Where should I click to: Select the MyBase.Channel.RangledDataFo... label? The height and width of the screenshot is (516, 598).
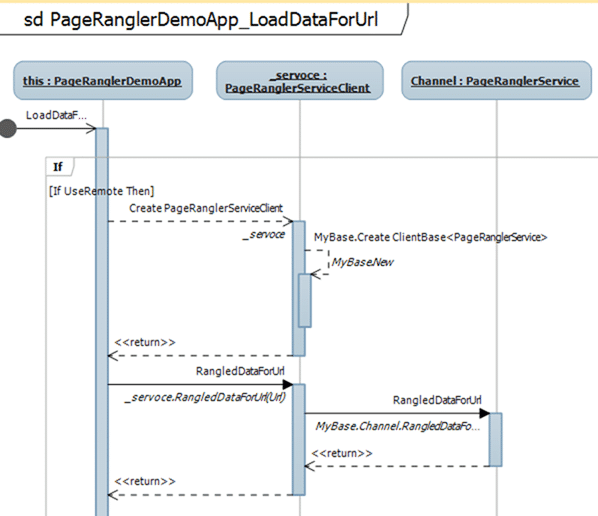tap(398, 426)
